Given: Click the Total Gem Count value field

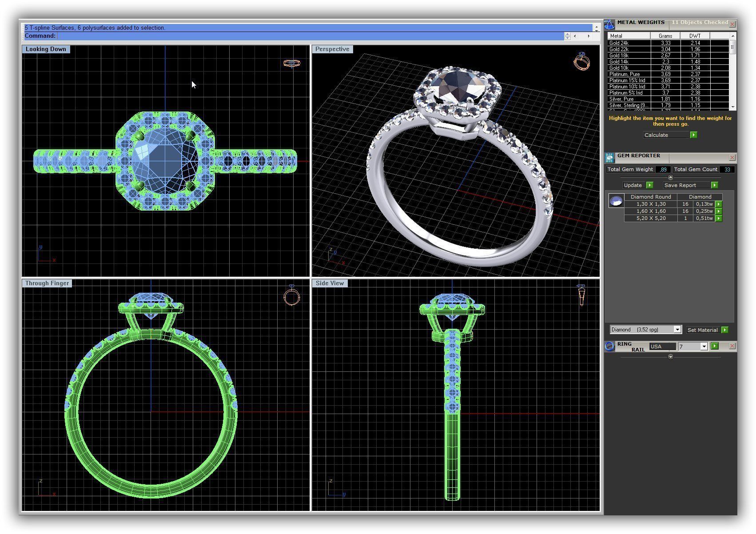Looking at the screenshot, I should coord(727,170).
